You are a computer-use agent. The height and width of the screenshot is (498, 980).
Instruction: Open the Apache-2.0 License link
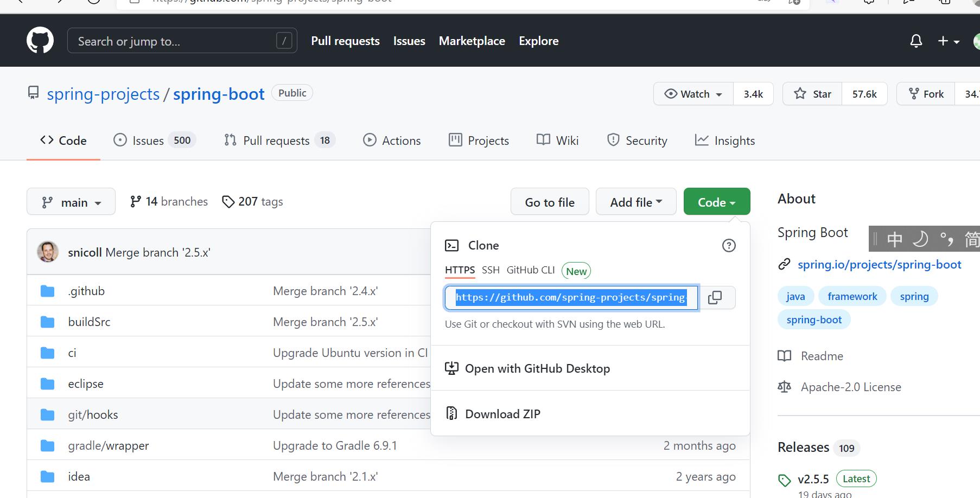click(x=851, y=387)
